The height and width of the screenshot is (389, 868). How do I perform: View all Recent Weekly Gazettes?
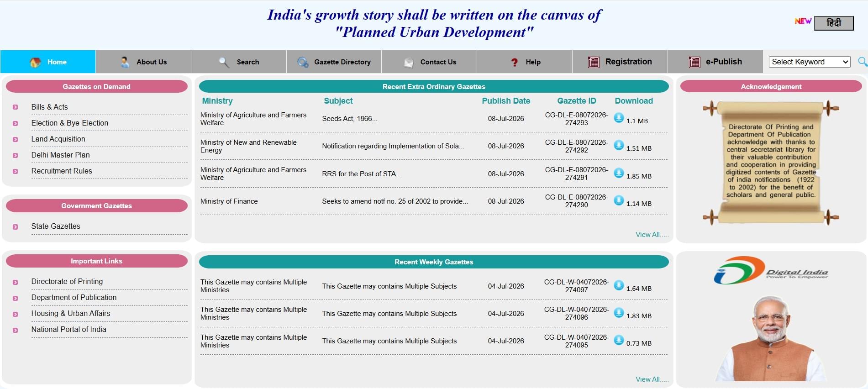(x=652, y=379)
